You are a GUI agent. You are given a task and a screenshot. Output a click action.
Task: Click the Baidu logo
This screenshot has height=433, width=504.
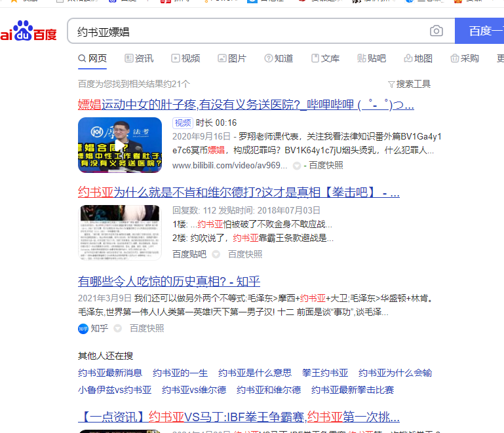pos(28,31)
